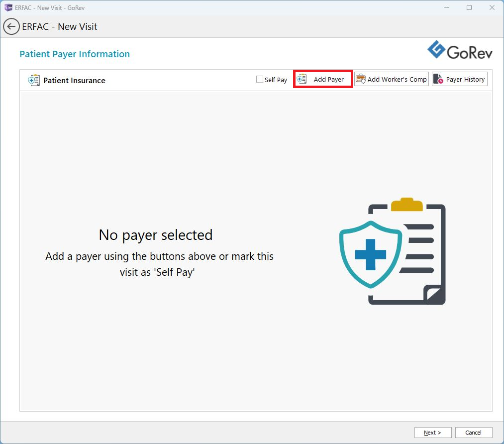Click the 'Add a payer using the buttons' instruction text
The image size is (504, 444).
(x=159, y=264)
